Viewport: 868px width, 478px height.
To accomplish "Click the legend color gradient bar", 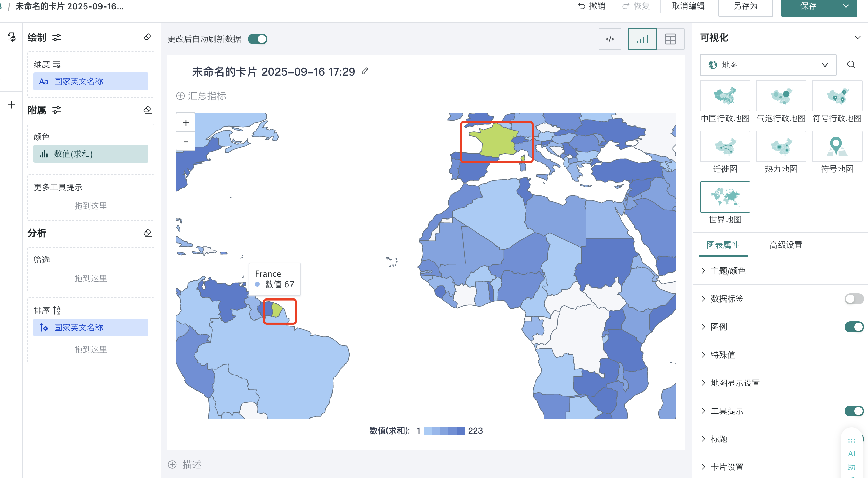I will click(444, 431).
